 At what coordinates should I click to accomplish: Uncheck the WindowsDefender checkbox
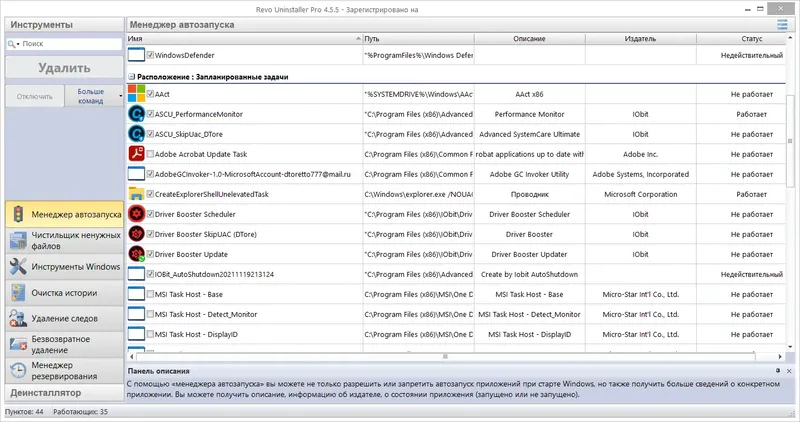click(x=150, y=55)
